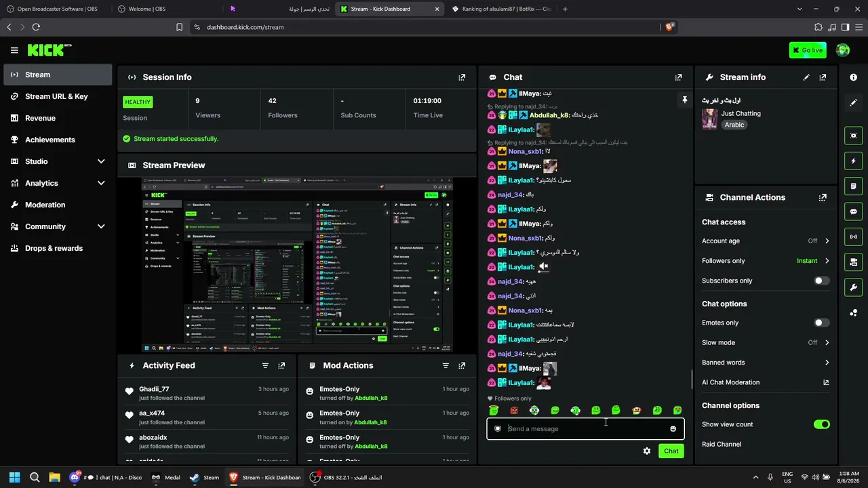Pop out the Session Info panel
Screen dimensions: 868x488
[462, 77]
